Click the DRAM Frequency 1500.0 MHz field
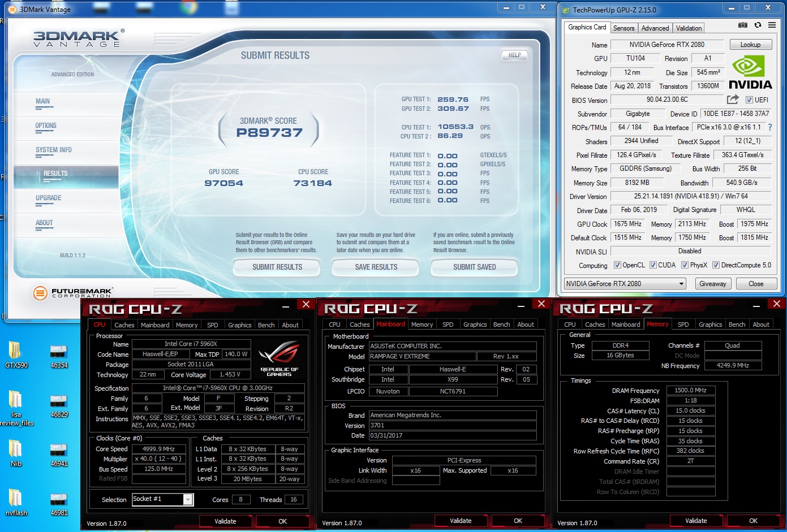The height and width of the screenshot is (532, 787). click(691, 390)
